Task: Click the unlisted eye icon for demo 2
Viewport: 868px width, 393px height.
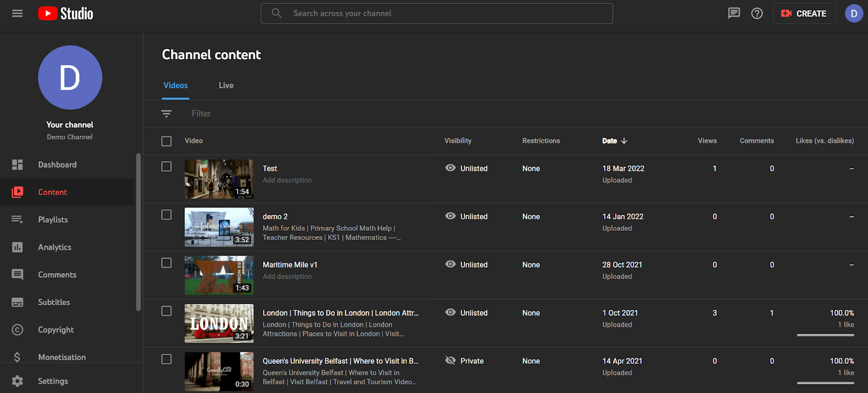Action: (x=450, y=216)
